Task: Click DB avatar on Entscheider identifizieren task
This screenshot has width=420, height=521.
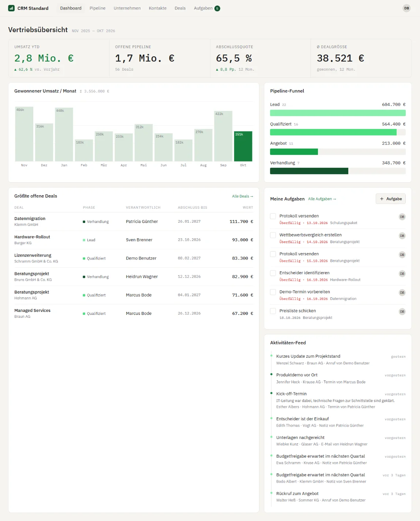Action: tap(402, 274)
